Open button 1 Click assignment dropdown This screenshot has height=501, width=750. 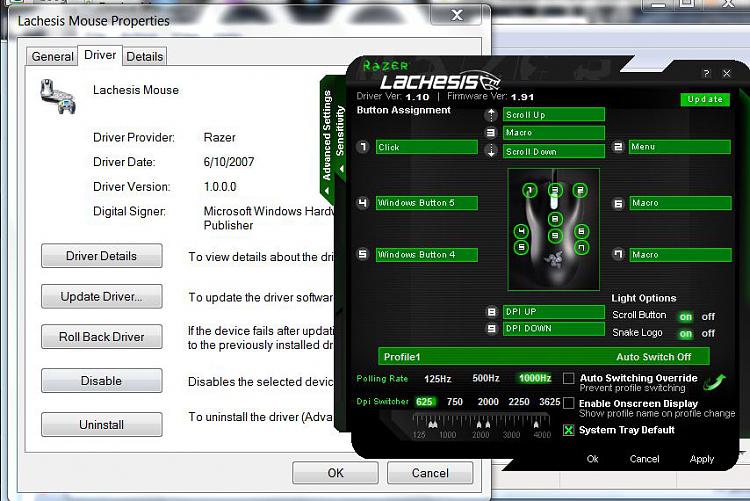click(427, 147)
